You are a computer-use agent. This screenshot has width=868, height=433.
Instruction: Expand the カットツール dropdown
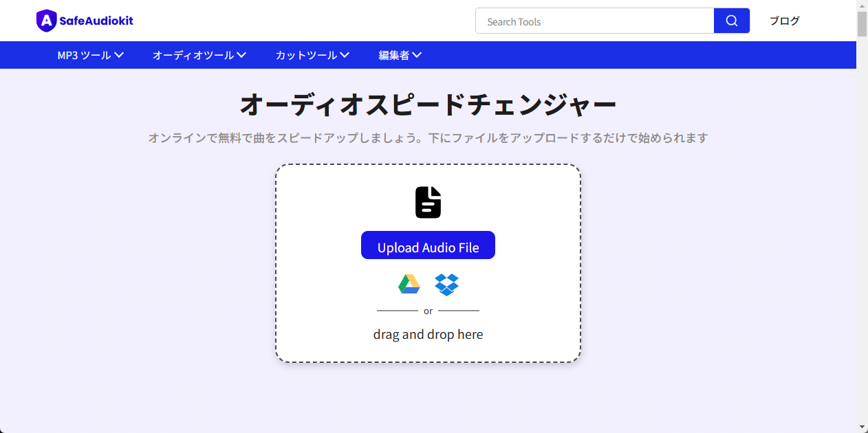pos(311,55)
